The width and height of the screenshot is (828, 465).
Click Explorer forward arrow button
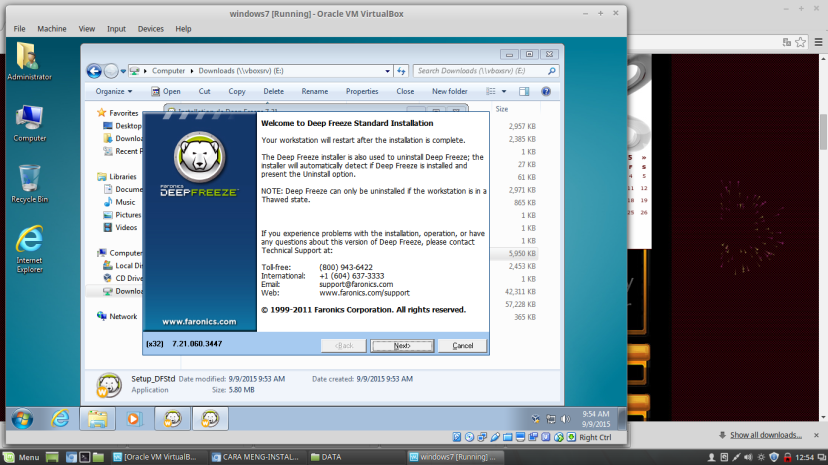[x=111, y=71]
